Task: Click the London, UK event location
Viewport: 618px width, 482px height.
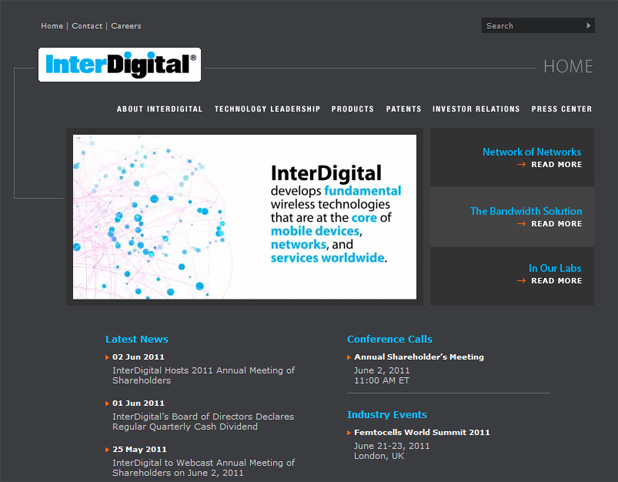Action: pyautogui.click(x=379, y=456)
